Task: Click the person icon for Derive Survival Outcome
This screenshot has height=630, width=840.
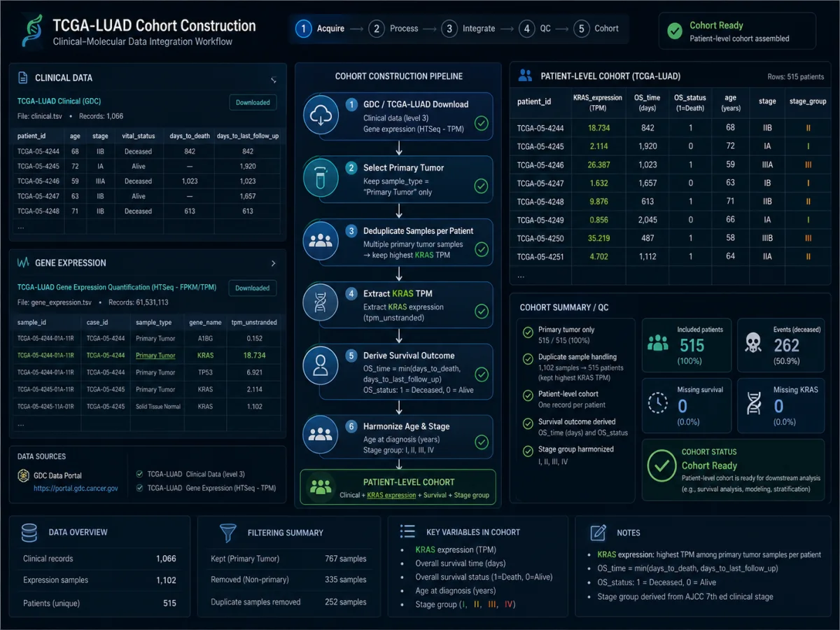Action: (x=321, y=365)
